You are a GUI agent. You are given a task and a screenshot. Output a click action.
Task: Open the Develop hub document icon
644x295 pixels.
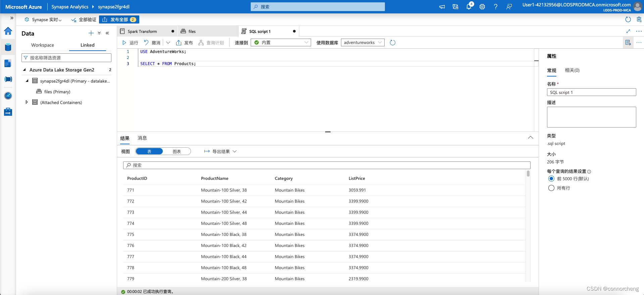[x=8, y=63]
